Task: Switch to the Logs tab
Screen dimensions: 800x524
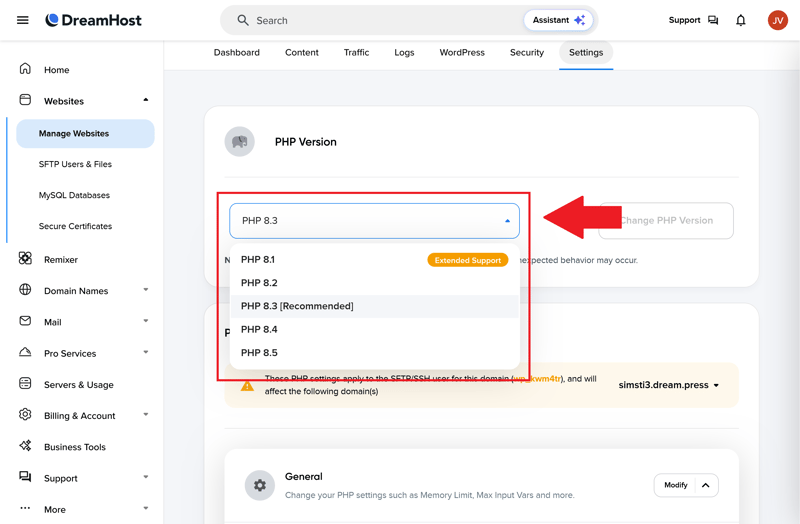Action: [404, 53]
